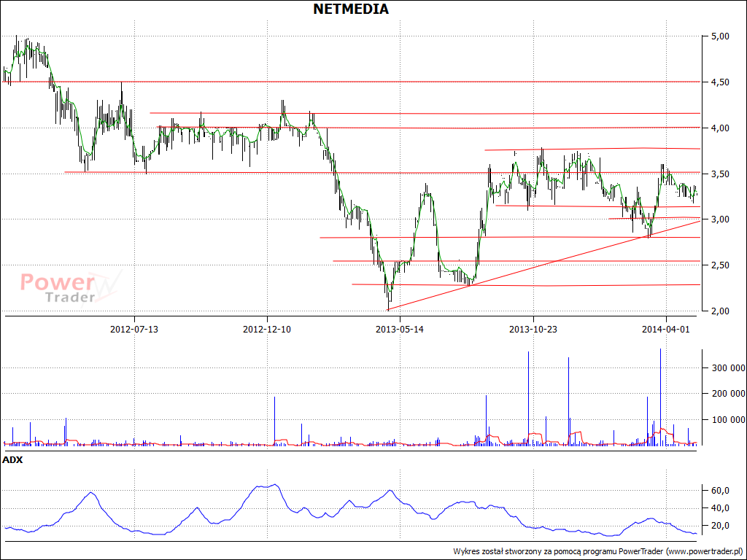
Task: Click the PowerTrader credit text at bottom
Action: (x=598, y=551)
